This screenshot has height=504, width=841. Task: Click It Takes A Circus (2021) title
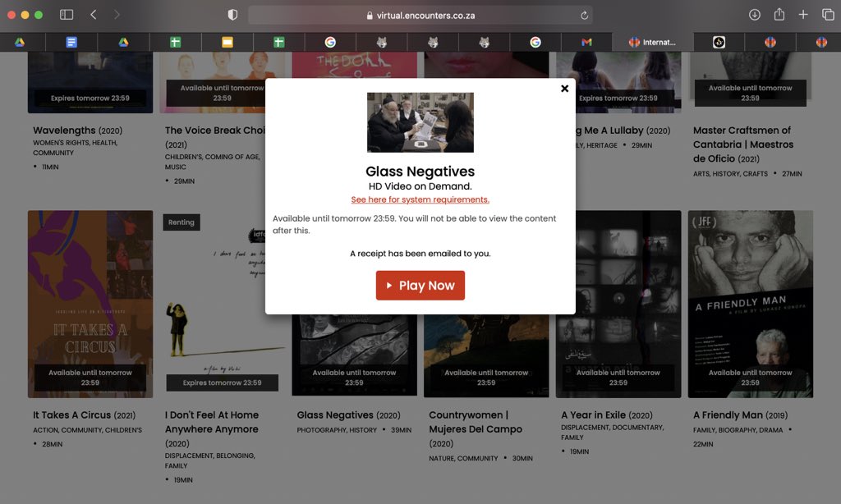coord(85,415)
